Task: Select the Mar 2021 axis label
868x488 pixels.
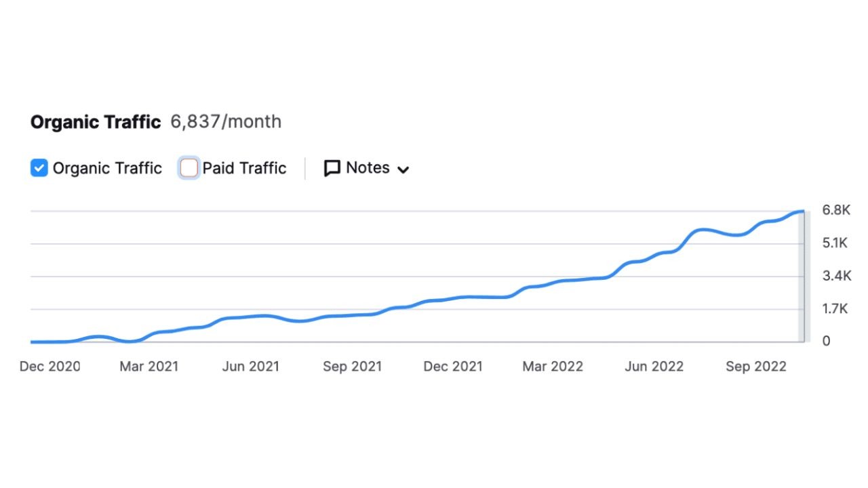Action: [x=149, y=367]
